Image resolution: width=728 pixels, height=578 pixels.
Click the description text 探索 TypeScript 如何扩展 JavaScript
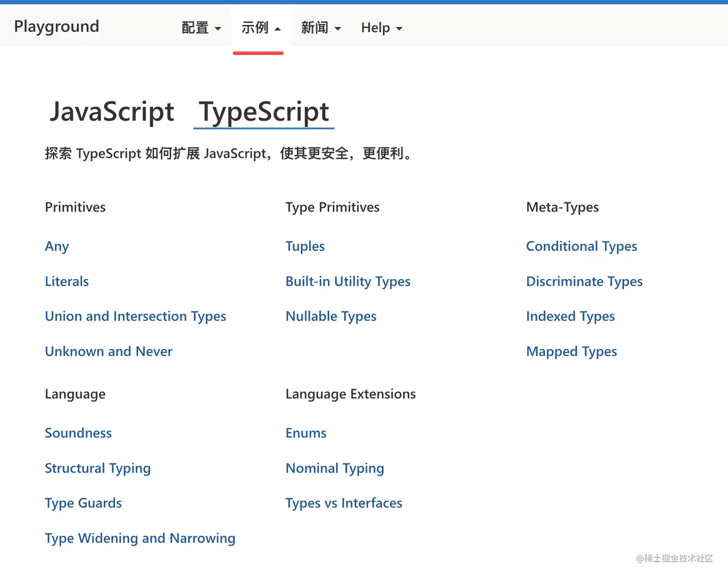pyautogui.click(x=156, y=154)
